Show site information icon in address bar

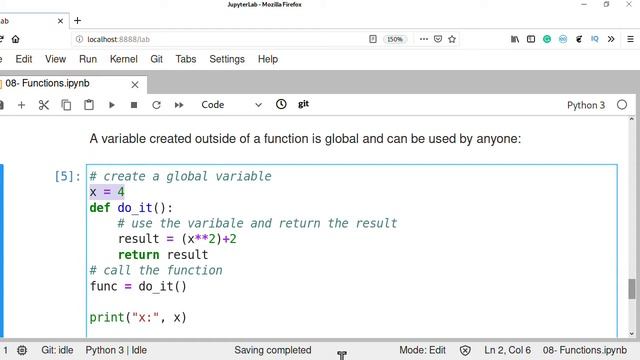click(x=79, y=39)
